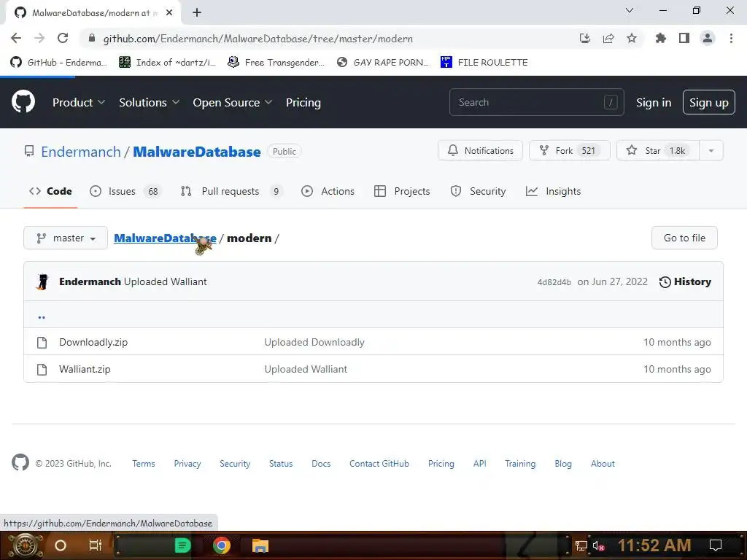Click the Go to file button
Screen dimensions: 747x560
pyautogui.click(x=684, y=238)
